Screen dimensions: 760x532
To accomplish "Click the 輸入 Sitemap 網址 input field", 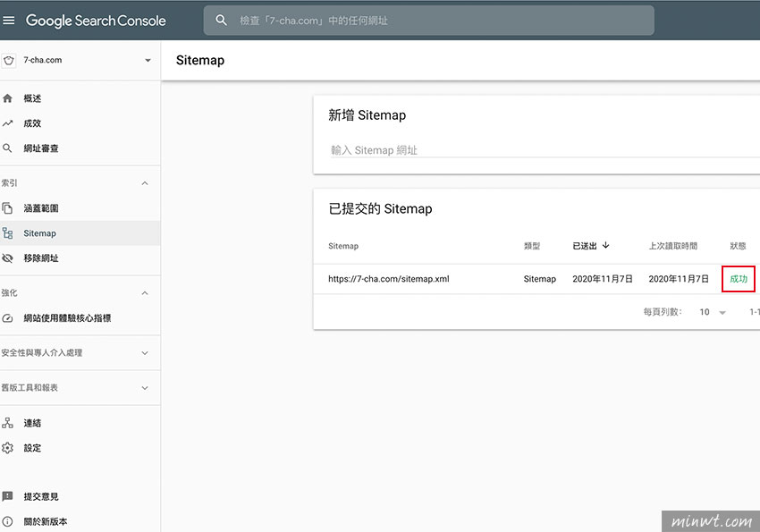I will pos(545,150).
